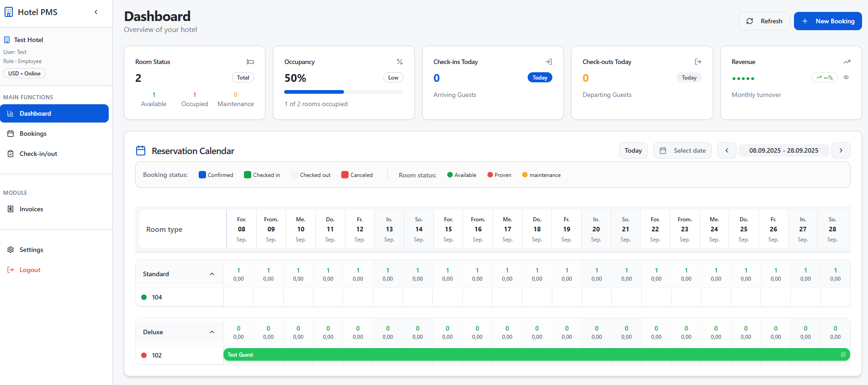Click the Hotel PMS logo icon
This screenshot has width=868, height=385.
coord(9,12)
